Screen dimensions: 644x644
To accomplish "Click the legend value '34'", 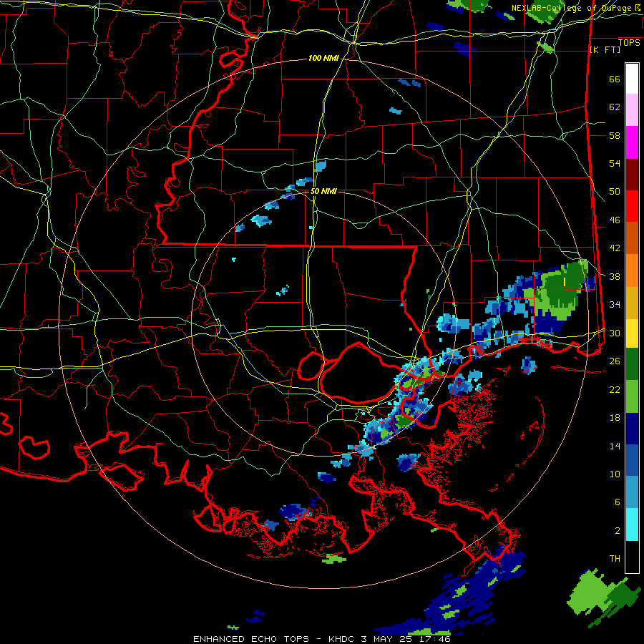I will [x=615, y=305].
